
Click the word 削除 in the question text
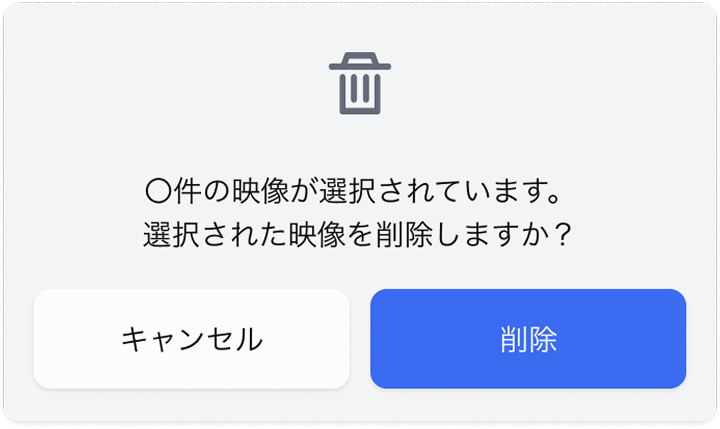click(x=404, y=234)
